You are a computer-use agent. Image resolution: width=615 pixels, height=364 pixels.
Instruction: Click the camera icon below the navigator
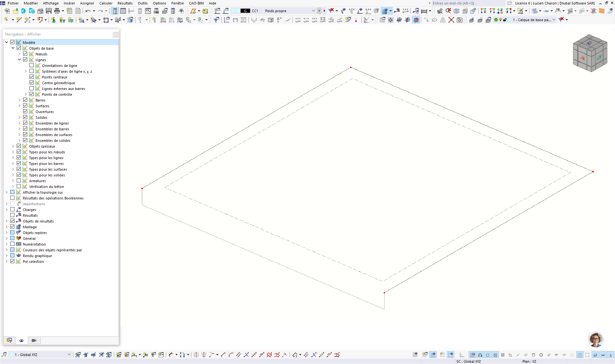coord(34,340)
